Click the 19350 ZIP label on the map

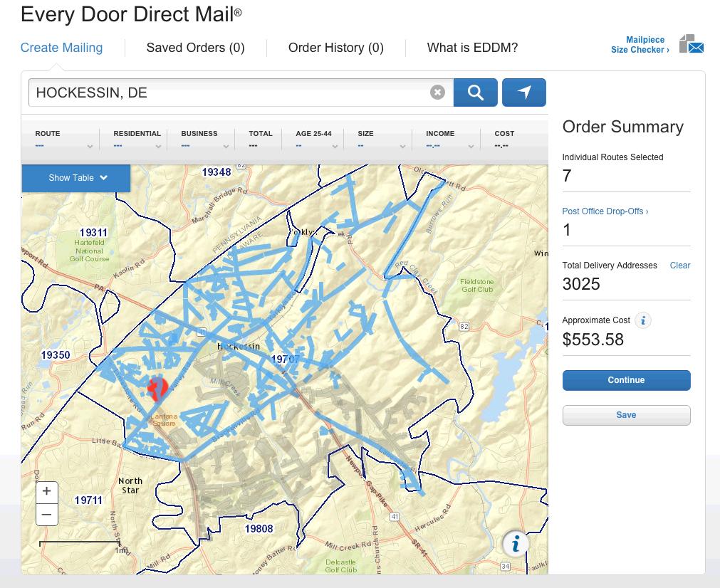click(x=56, y=355)
